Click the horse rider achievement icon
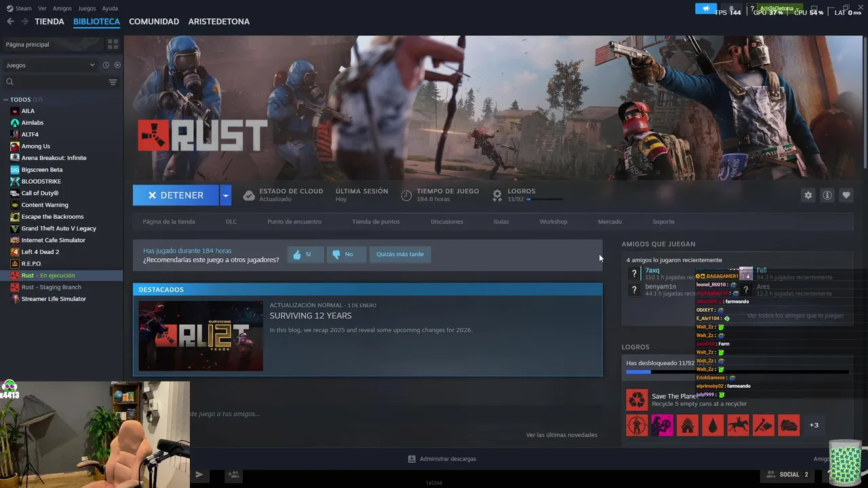This screenshot has width=868, height=488. (x=738, y=425)
